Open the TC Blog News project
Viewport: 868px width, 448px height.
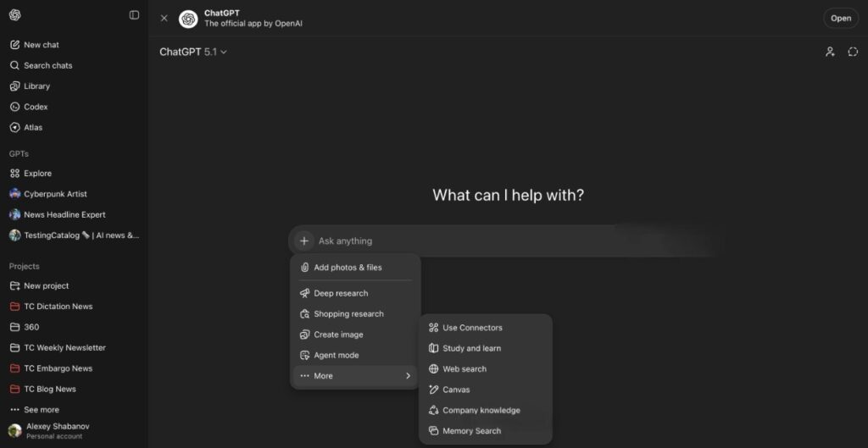pos(75,389)
